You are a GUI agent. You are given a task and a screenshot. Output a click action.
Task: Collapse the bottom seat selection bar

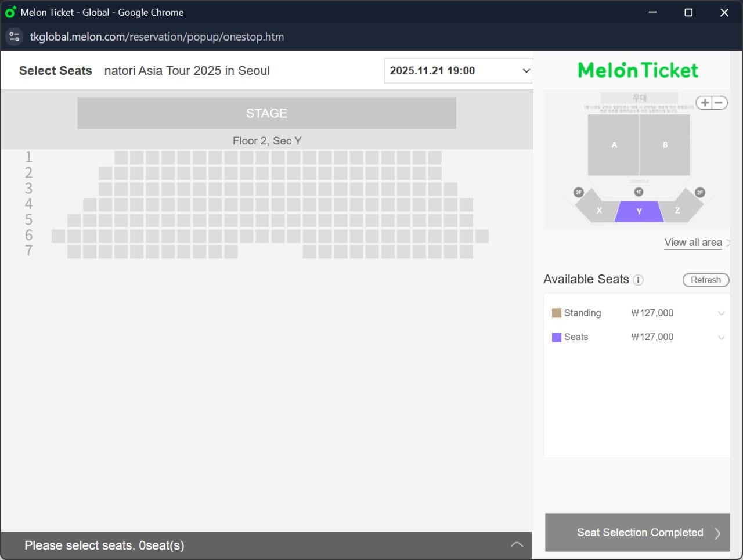(516, 544)
